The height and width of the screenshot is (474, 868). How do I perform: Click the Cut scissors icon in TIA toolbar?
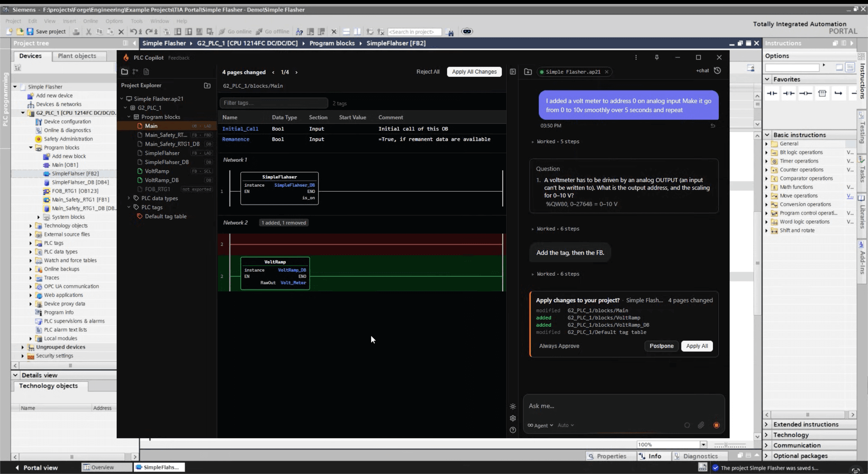click(x=89, y=32)
